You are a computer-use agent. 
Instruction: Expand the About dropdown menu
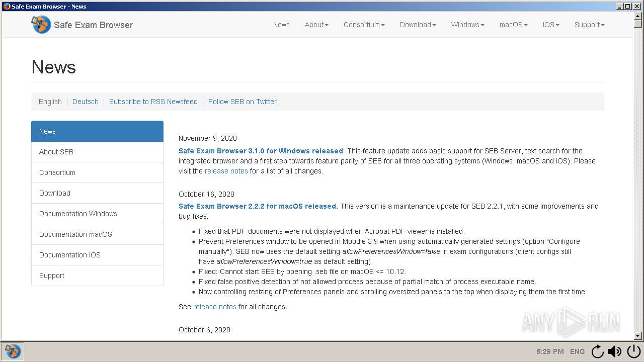pos(316,25)
